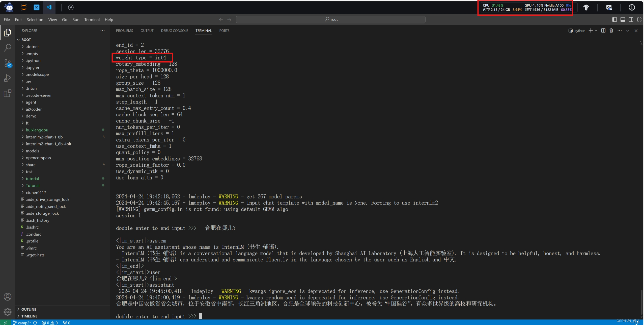Click the info circle icon at top right
The image size is (644, 325).
point(632,8)
